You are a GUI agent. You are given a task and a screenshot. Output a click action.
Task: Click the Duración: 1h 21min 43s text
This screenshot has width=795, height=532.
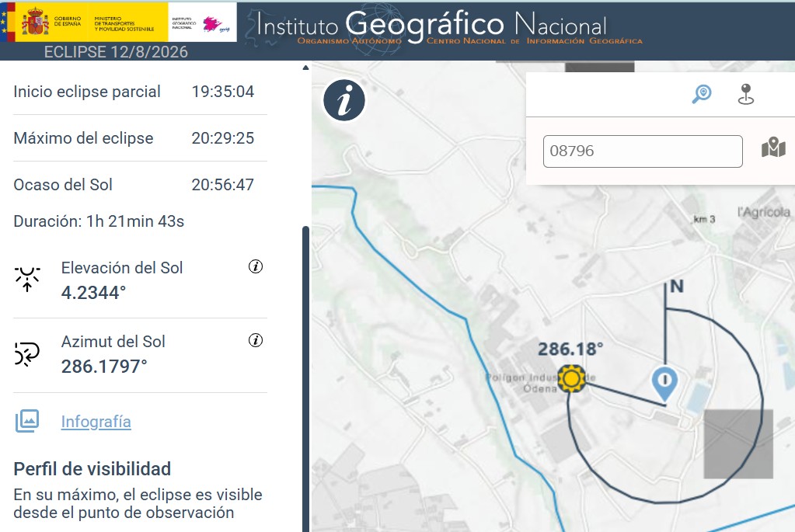99,221
